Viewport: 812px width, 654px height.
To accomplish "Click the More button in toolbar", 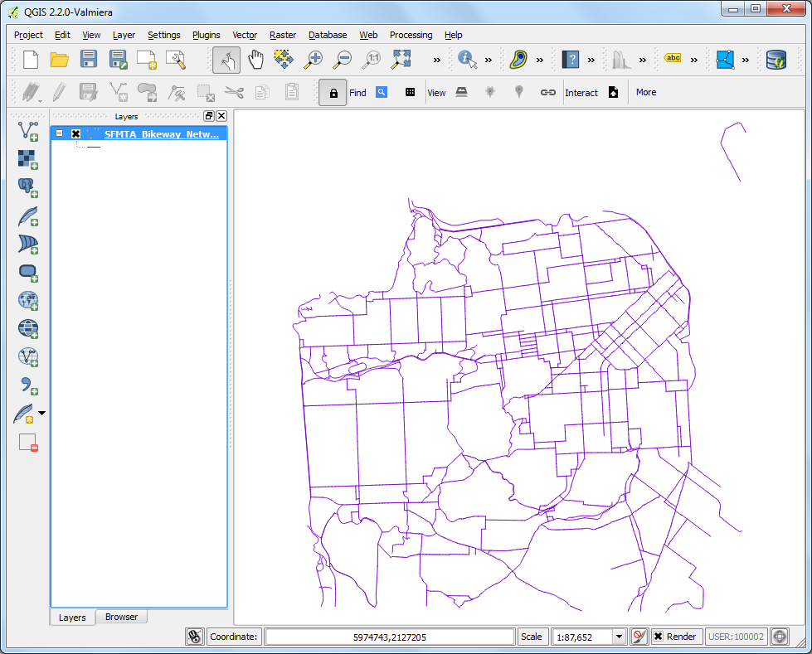I will click(x=646, y=92).
